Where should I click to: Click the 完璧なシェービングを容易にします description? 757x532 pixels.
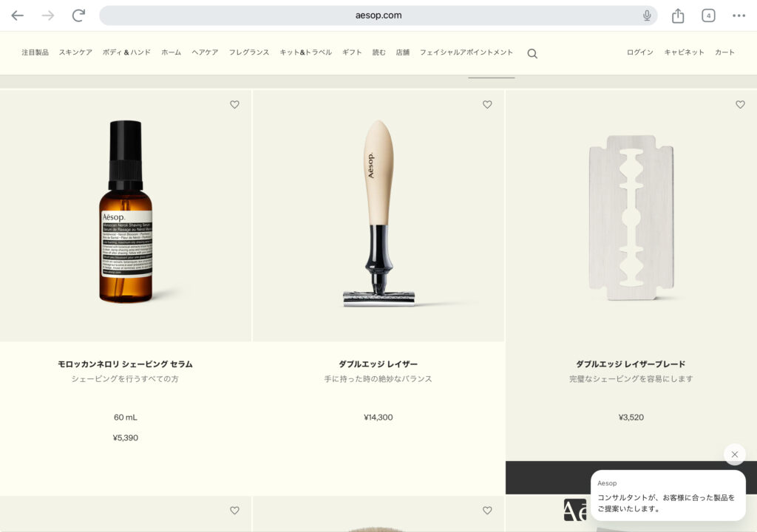(631, 379)
